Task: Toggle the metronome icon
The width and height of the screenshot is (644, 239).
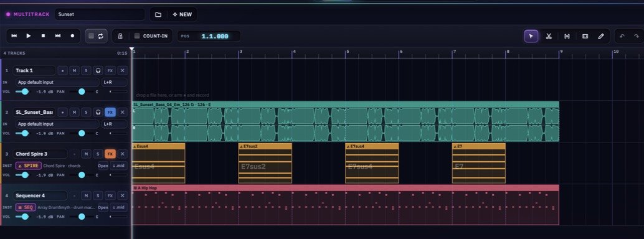Action: click(120, 36)
